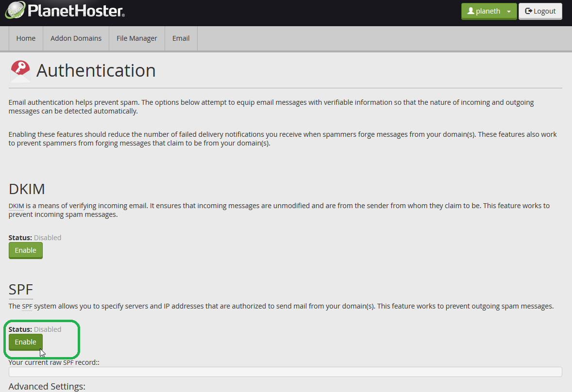The image size is (572, 392).
Task: Enable DKIM with its Enable button
Action: point(25,250)
